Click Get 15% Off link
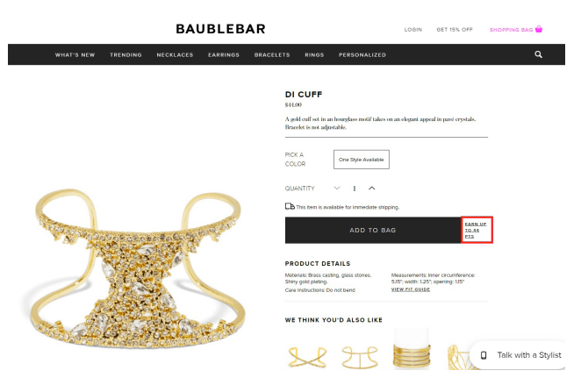This screenshot has width=581, height=392. click(455, 30)
